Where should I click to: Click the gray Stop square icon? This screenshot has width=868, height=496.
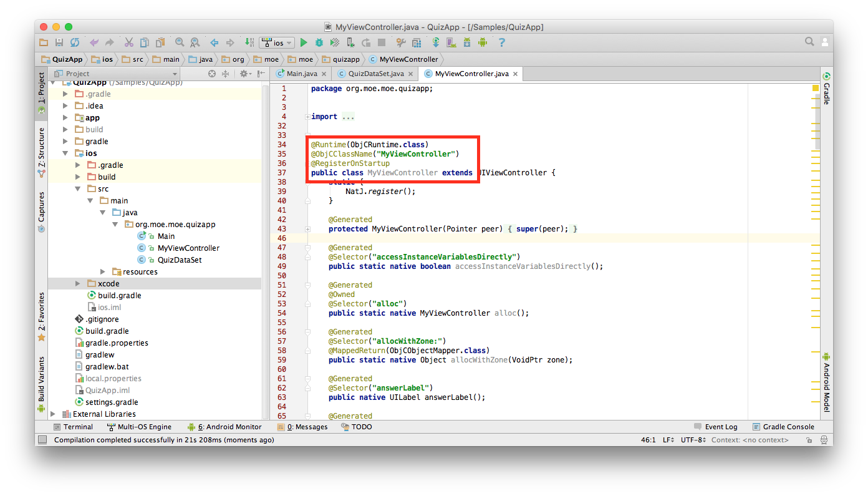(x=382, y=42)
